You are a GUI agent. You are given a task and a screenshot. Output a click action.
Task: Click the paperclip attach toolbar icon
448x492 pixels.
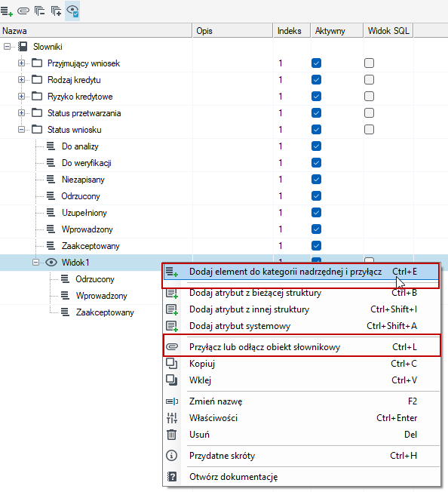(x=23, y=11)
